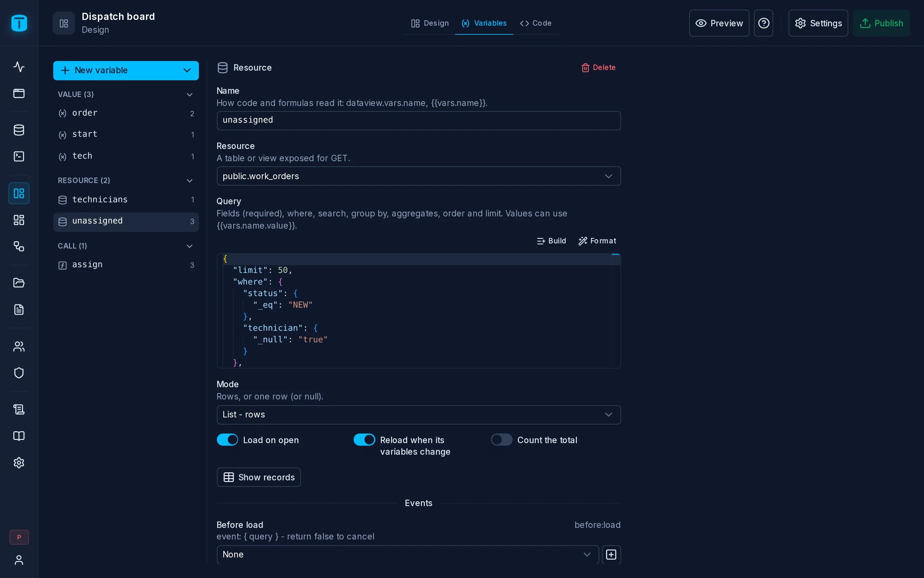Select the Variables tab

[484, 23]
